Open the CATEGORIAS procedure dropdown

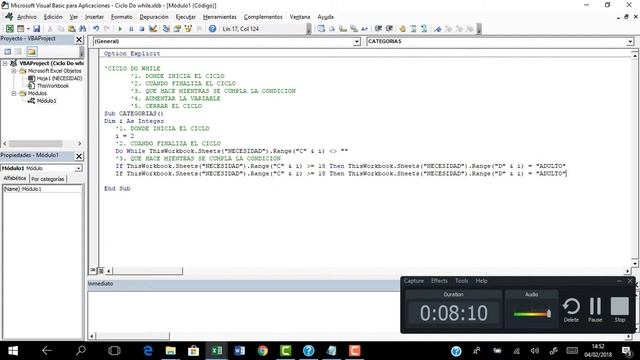click(630, 41)
